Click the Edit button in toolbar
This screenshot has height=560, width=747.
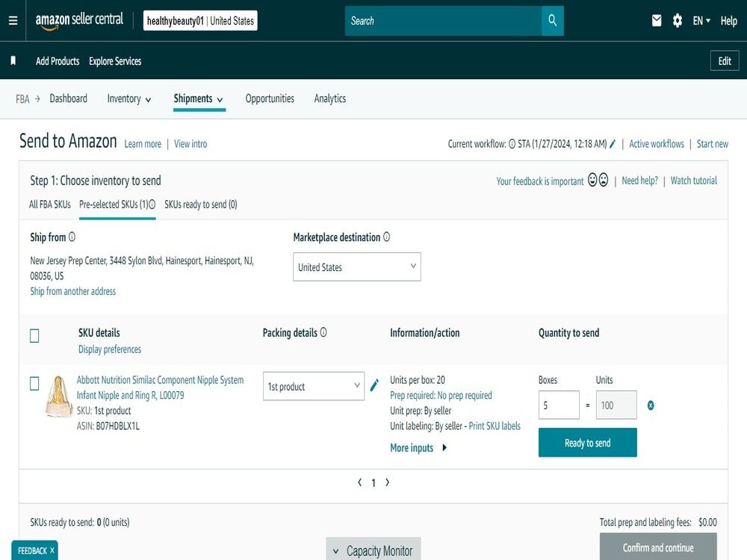tap(725, 60)
